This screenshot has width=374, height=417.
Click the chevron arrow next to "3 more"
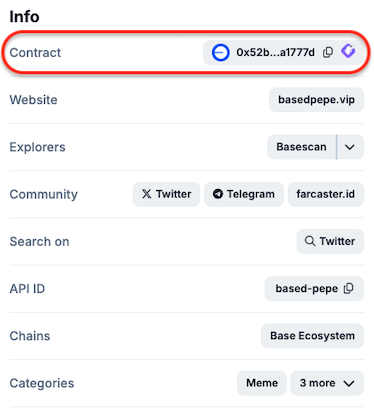point(349,383)
